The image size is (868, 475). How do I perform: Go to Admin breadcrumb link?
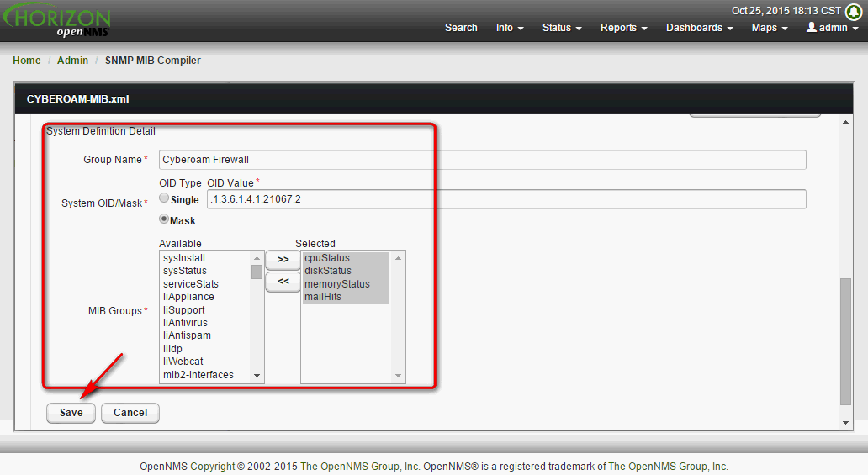72,61
